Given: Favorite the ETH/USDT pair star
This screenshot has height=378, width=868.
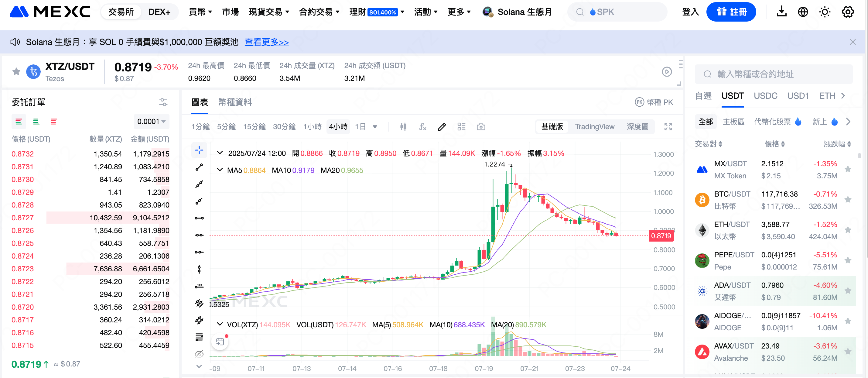Looking at the screenshot, I should tap(848, 230).
